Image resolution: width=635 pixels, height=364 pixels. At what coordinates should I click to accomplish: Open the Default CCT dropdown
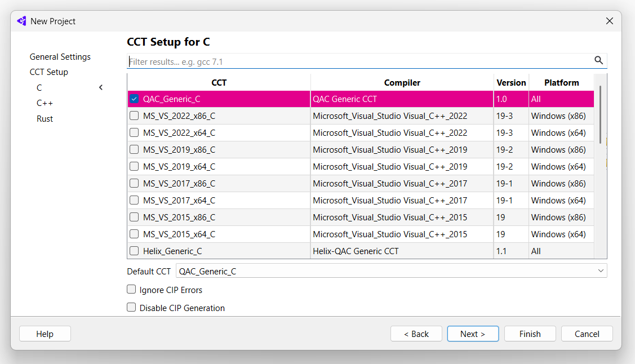tap(391, 271)
